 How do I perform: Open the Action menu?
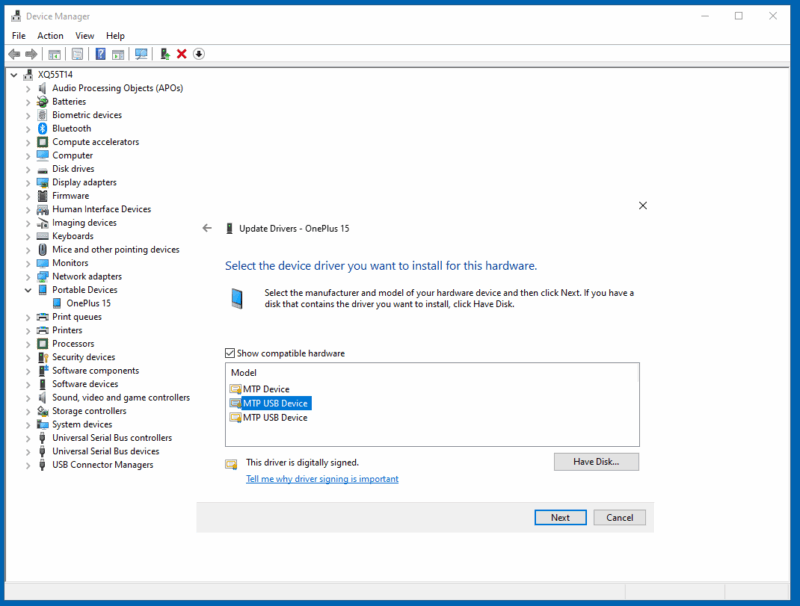tap(50, 36)
